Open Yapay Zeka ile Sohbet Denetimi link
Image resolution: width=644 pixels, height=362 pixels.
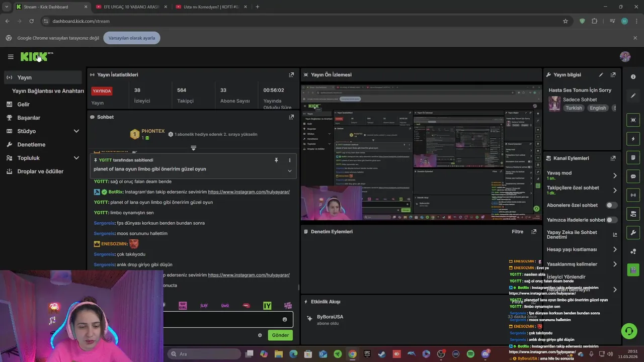582,235
